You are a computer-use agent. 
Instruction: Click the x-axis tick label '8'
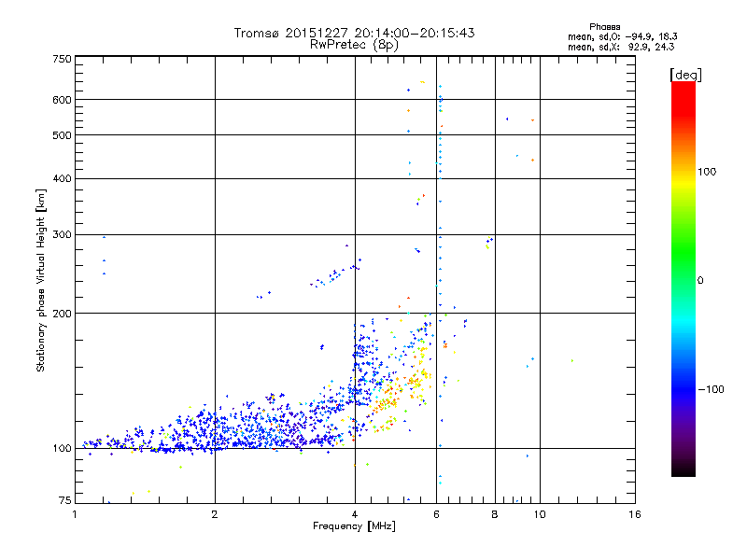[495, 514]
